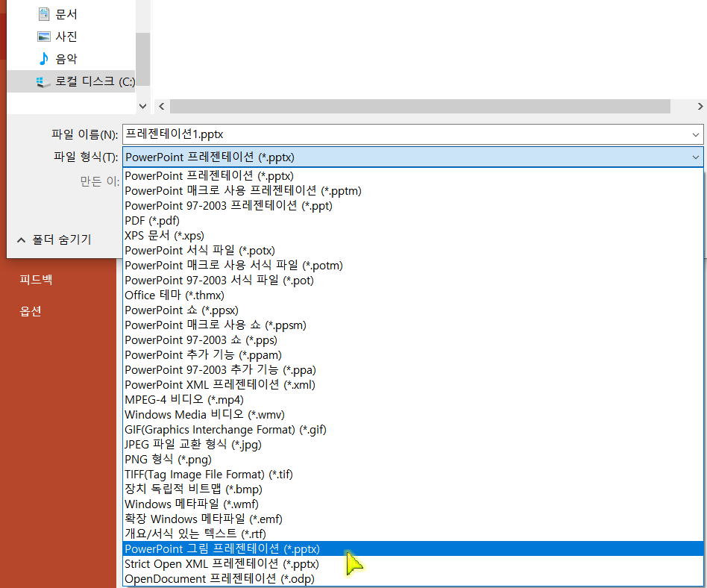This screenshot has height=588, width=707.
Task: Select Windows Media 비디오 (*.wmv) format
Action: (413, 415)
